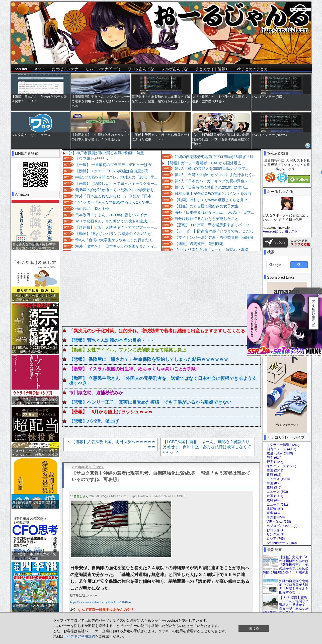Open okinawatimes.co.jp source article link
Image resolution: width=322 pixels, height=644 pixels.
tap(100, 602)
